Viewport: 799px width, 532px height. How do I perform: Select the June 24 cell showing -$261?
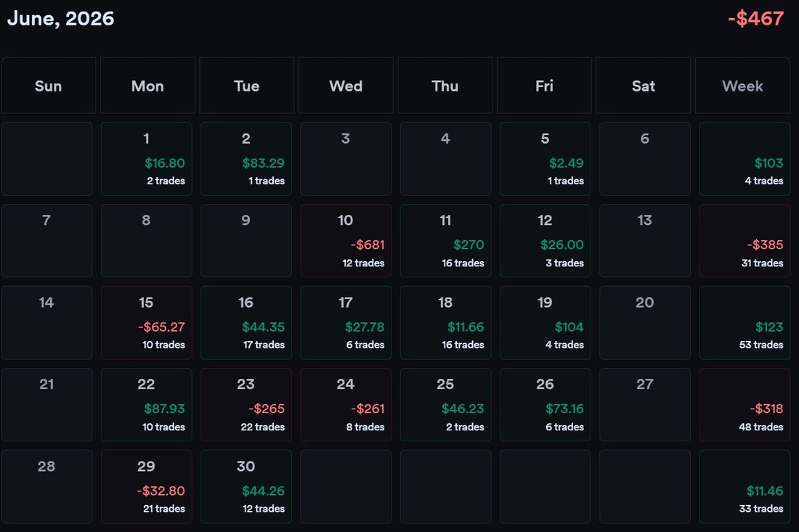click(x=346, y=405)
